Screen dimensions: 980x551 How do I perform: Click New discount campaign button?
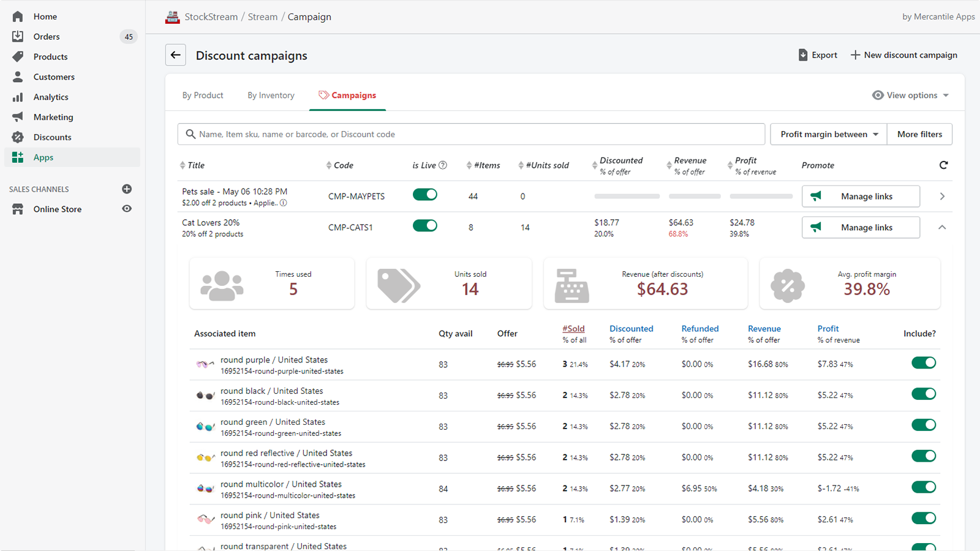pyautogui.click(x=903, y=55)
